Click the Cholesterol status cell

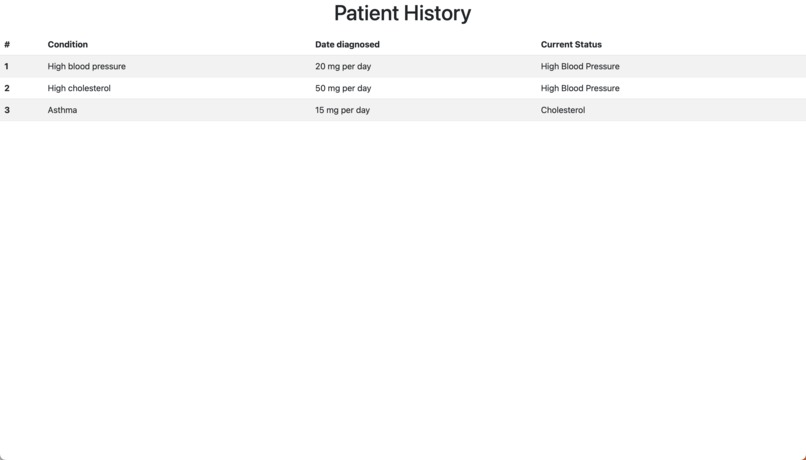click(563, 110)
